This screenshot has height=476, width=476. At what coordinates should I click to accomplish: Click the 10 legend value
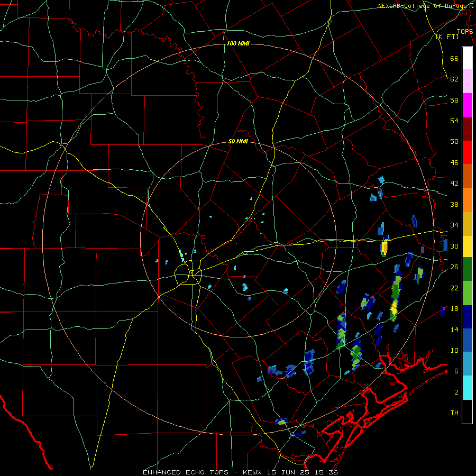coord(454,350)
